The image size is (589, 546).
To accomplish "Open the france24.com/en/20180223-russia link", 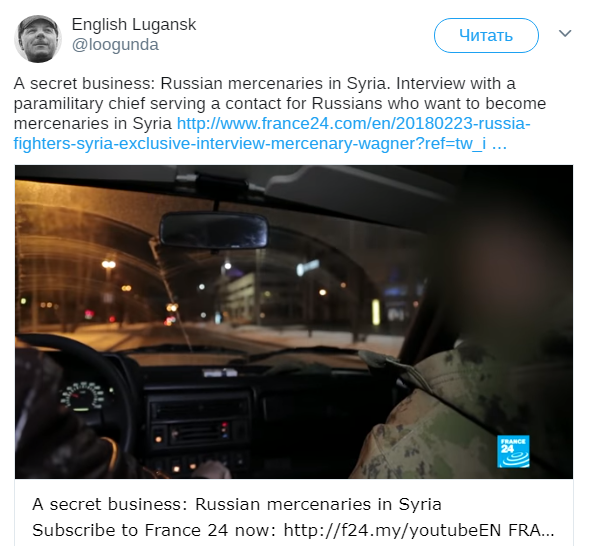I will coord(353,124).
